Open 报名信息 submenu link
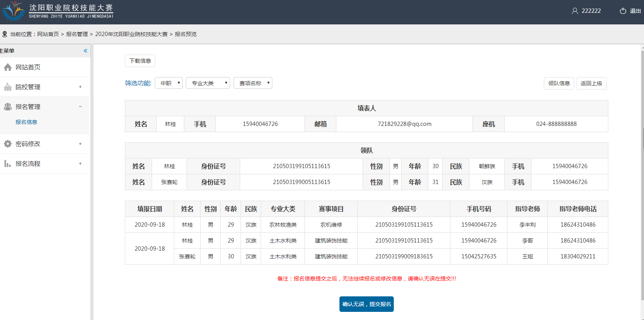The image size is (644, 320). [26, 122]
